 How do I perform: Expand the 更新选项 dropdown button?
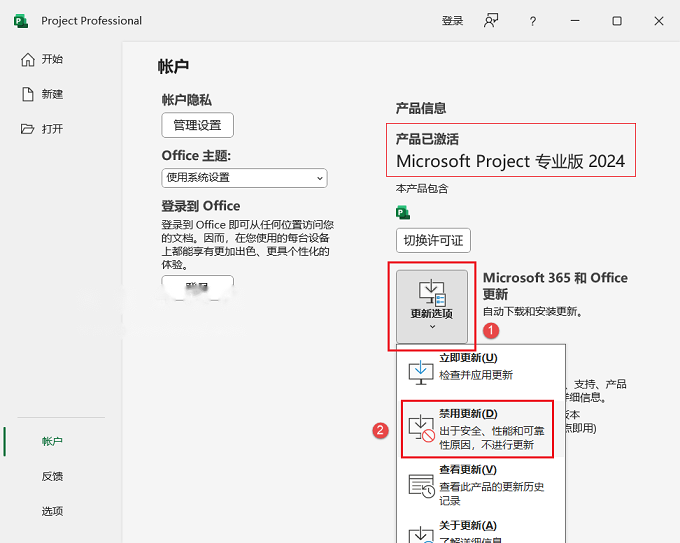[x=432, y=306]
